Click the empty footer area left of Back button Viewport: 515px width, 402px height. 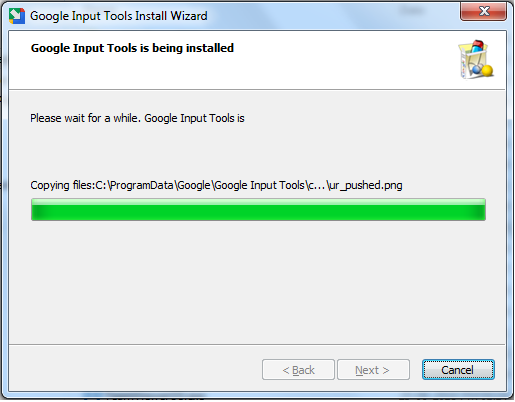(x=133, y=368)
